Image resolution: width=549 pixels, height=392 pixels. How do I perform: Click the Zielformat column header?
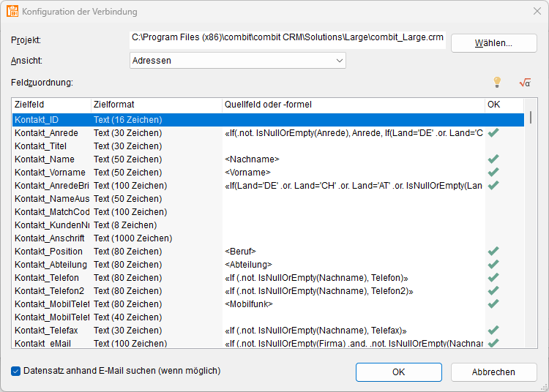(x=156, y=105)
